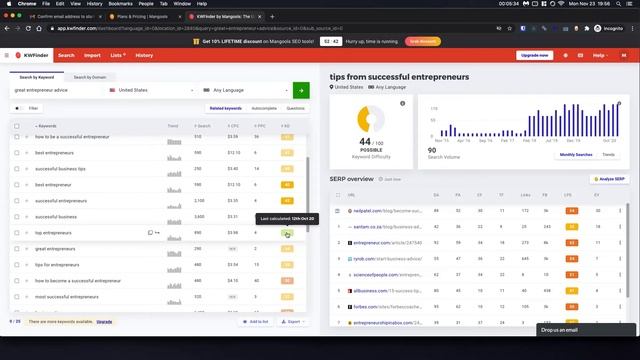The image size is (640, 360).
Task: Click the Incognito profile icon
Action: pos(609,29)
